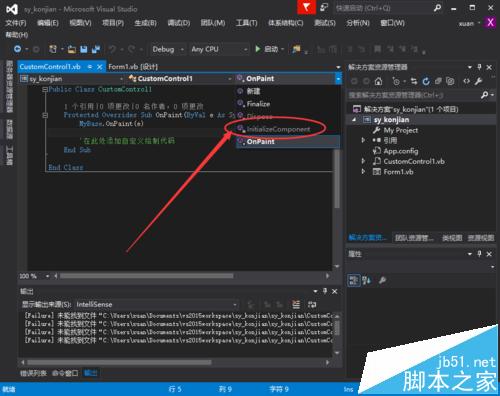Viewport: 500px width, 396px height.
Task: Expand the Form1.vb tree node
Action: point(364,172)
